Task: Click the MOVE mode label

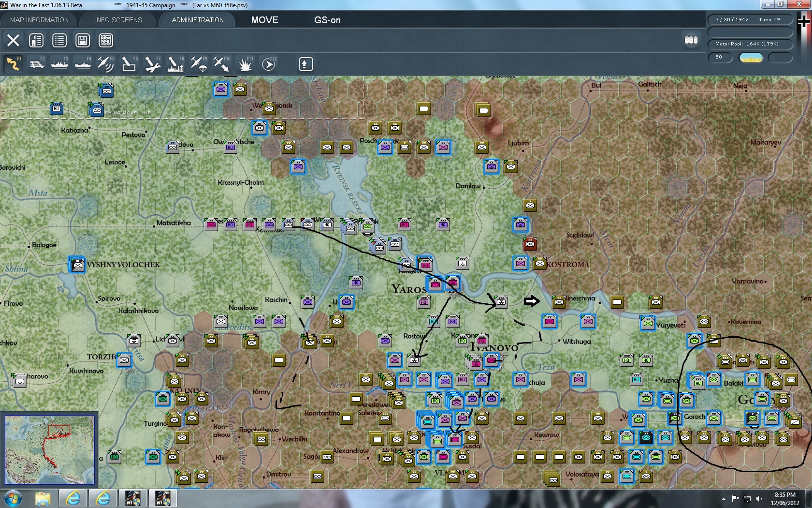Action: (264, 20)
